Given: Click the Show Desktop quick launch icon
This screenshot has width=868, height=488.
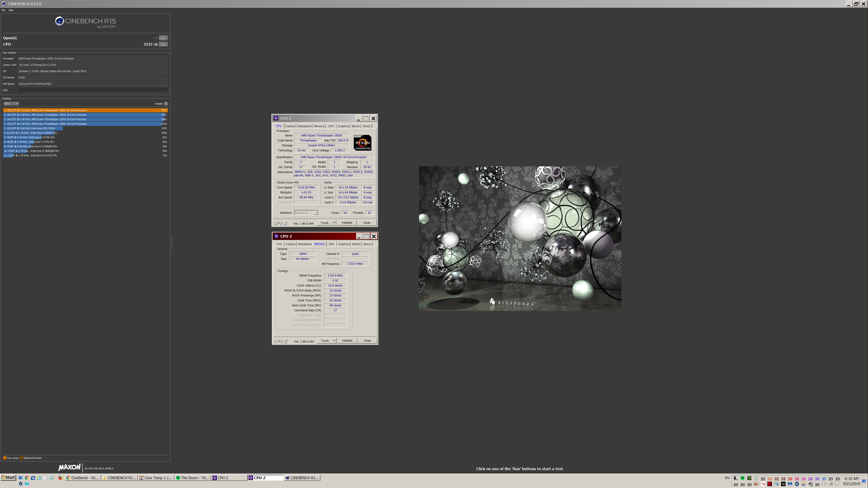Looking at the screenshot, I should pyautogui.click(x=21, y=478).
